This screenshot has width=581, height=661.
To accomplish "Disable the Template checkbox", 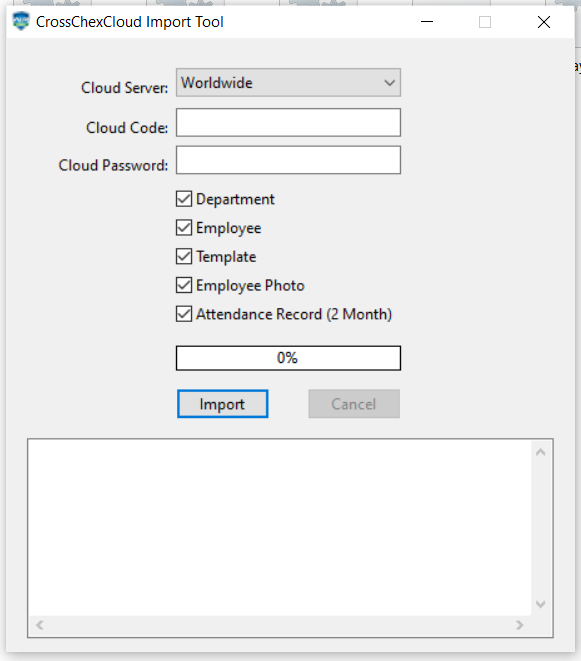I will [x=184, y=256].
